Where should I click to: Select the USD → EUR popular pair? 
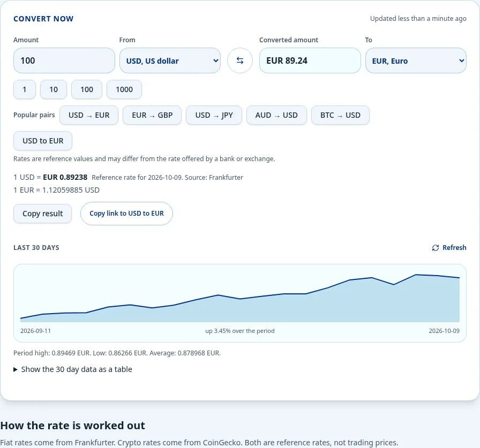click(89, 115)
